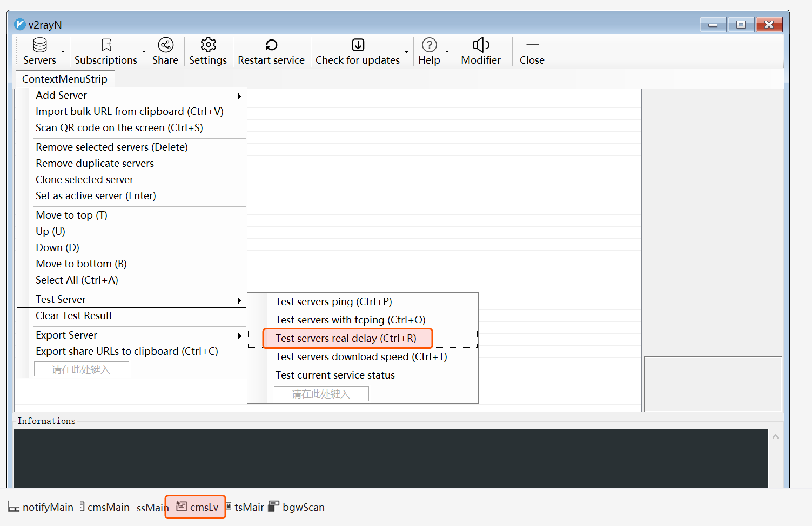Expand the Check for updates dropdown arrow
The image size is (812, 526).
(x=406, y=52)
